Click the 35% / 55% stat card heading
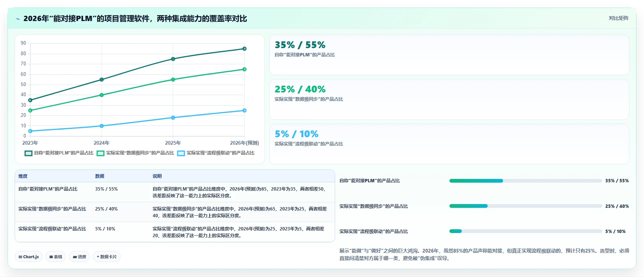Screen dimensions: 644x277 [300, 45]
